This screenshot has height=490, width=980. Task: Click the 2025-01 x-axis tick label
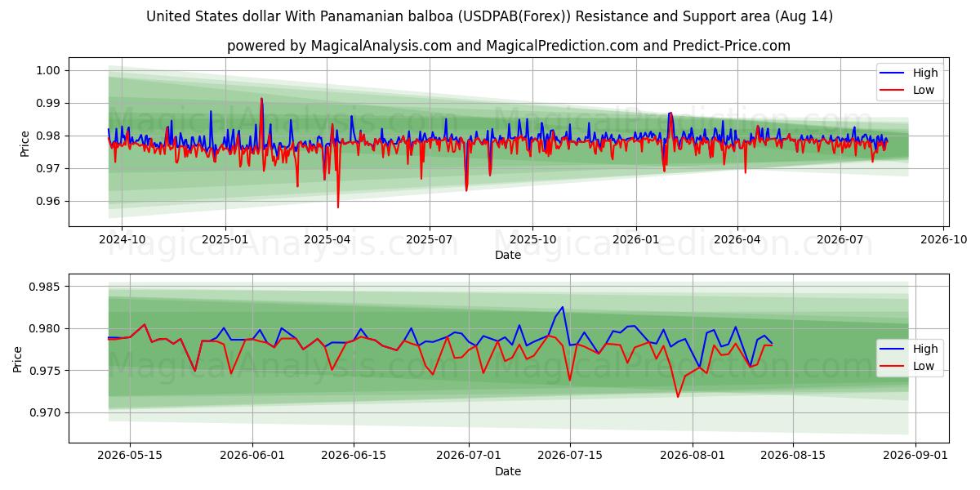tap(225, 240)
